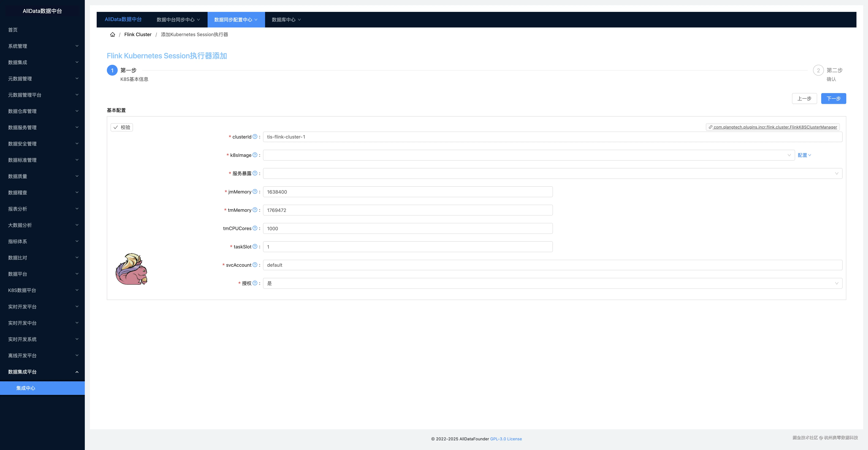Click help icon beside k8sImage label
This screenshot has width=868, height=450.
pyautogui.click(x=255, y=155)
